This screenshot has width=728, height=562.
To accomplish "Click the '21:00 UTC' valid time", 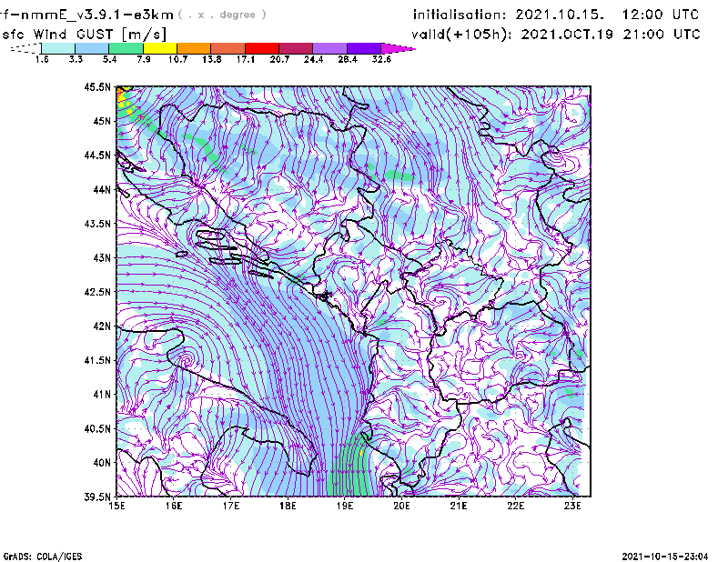I will 662,35.
